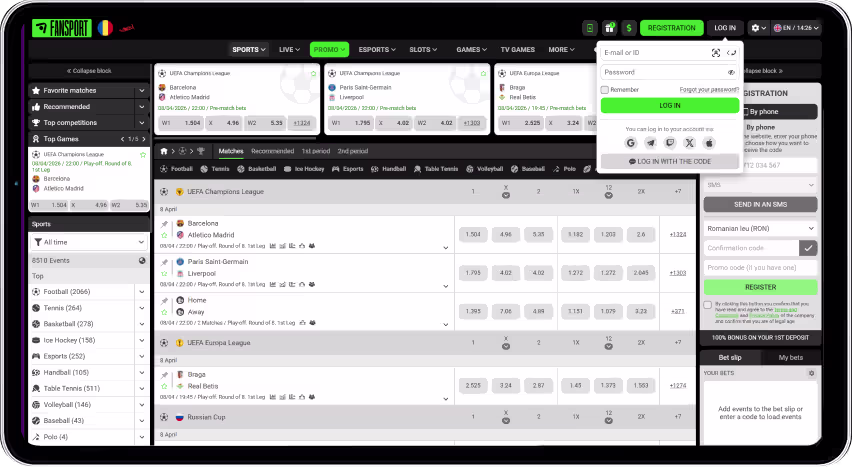
Task: Toggle password visibility eye icon
Action: [731, 72]
